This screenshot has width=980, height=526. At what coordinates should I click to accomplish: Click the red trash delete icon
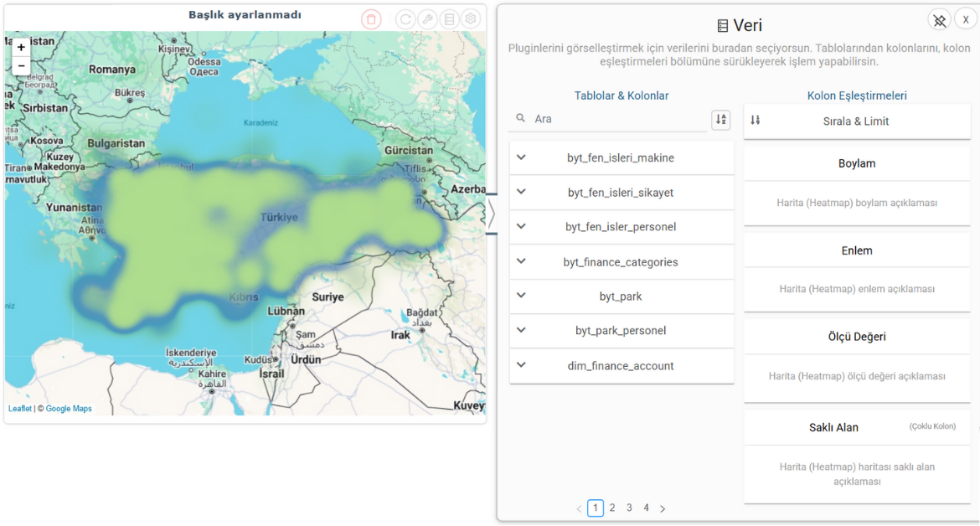click(371, 19)
